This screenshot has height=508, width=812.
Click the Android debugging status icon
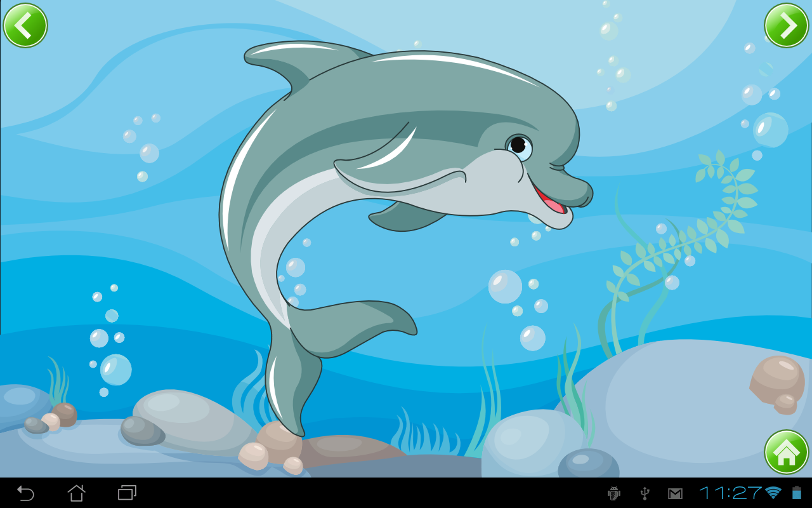(613, 493)
